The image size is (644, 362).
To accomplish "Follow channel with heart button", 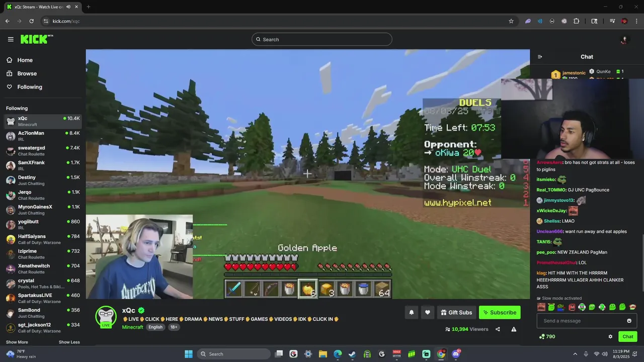I will tap(427, 312).
